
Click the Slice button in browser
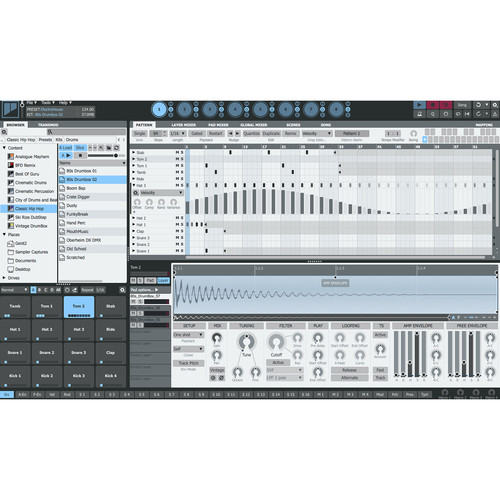[x=80, y=148]
